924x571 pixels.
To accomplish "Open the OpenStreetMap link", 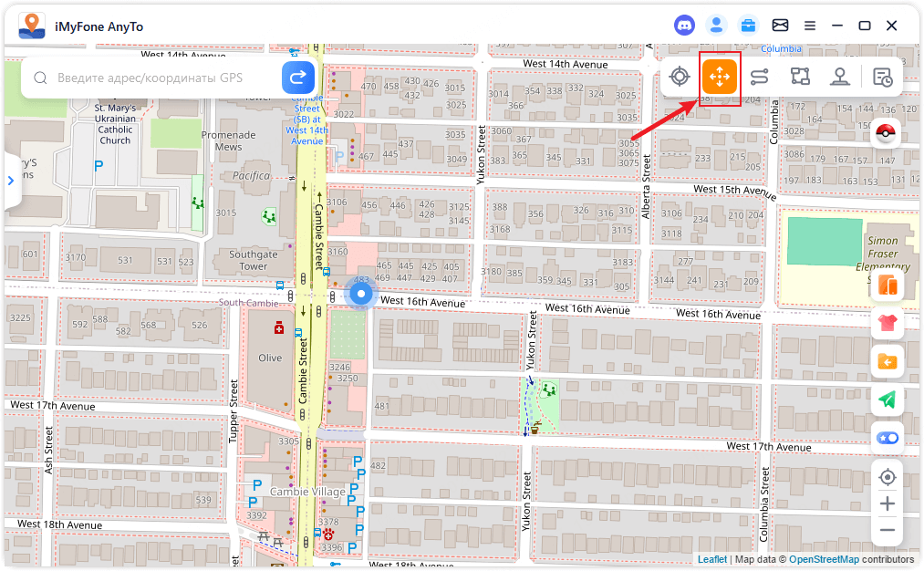I will point(824,559).
